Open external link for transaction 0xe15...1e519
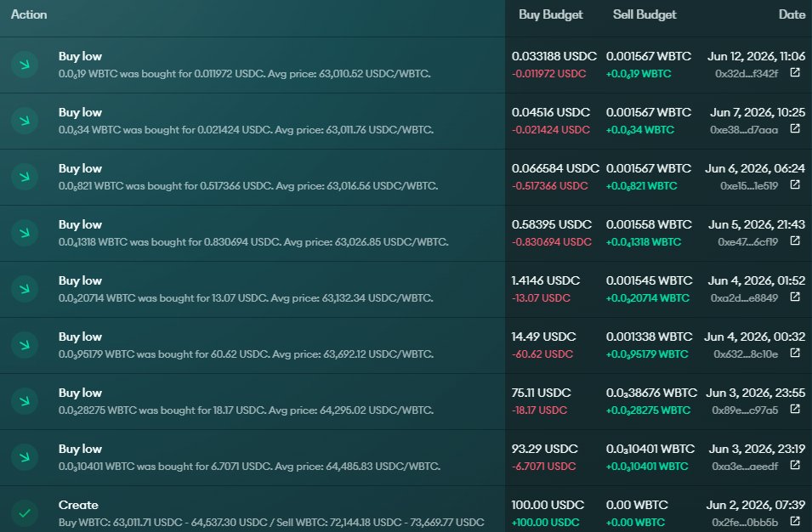The image size is (812, 532). pyautogui.click(x=795, y=184)
